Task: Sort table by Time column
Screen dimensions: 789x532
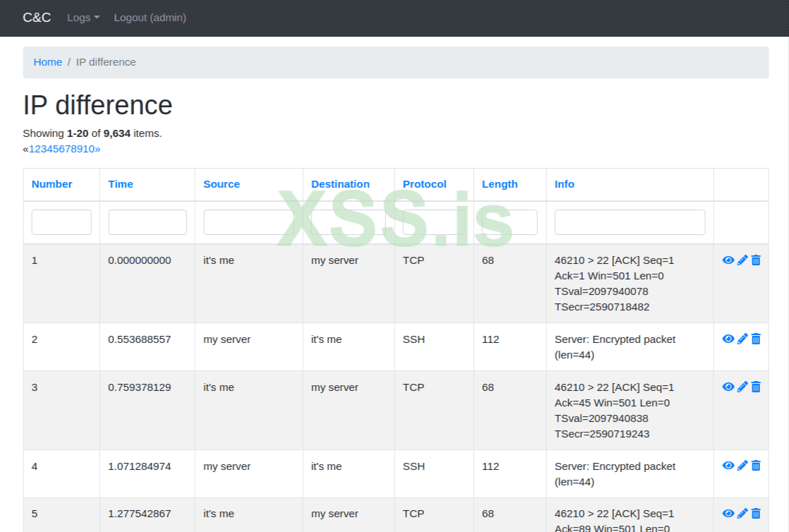Action: 121,184
